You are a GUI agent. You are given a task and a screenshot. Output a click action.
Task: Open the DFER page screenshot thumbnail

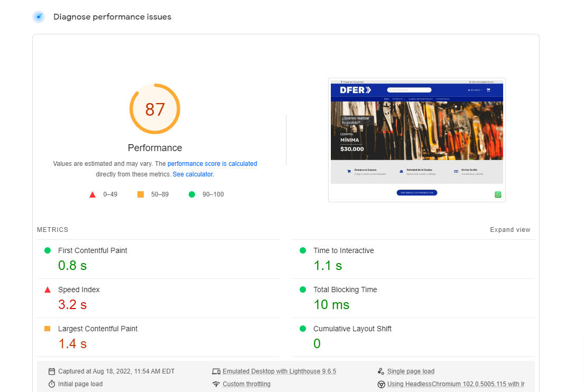(417, 140)
